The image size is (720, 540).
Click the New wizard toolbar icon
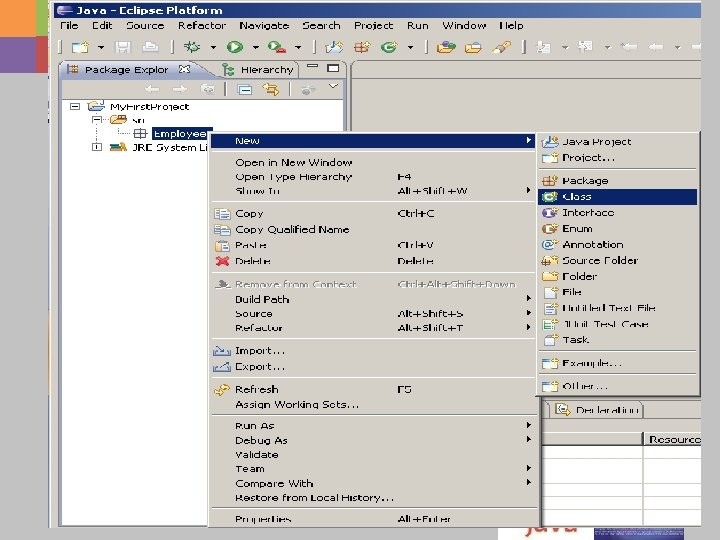[x=80, y=47]
